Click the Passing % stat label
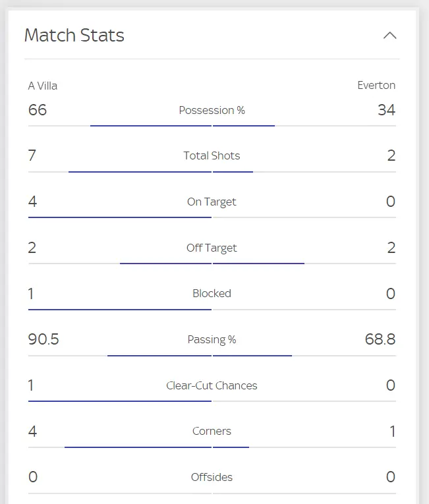This screenshot has height=504, width=429. pyautogui.click(x=212, y=340)
